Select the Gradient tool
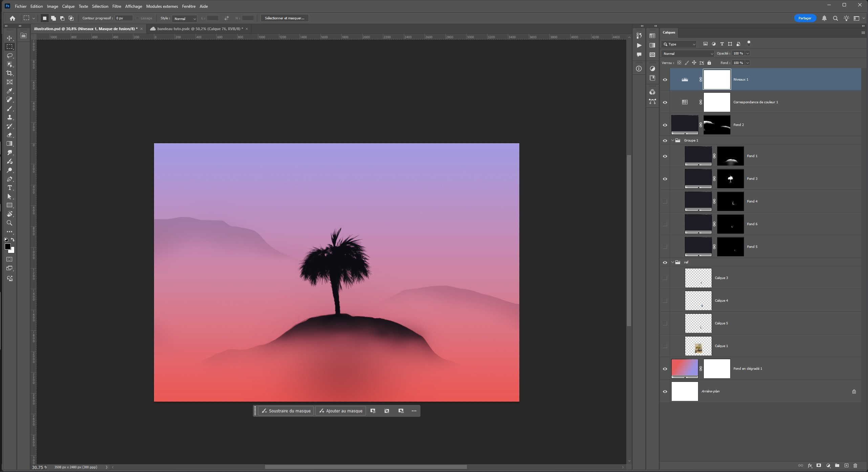This screenshot has width=868, height=472. pos(9,144)
